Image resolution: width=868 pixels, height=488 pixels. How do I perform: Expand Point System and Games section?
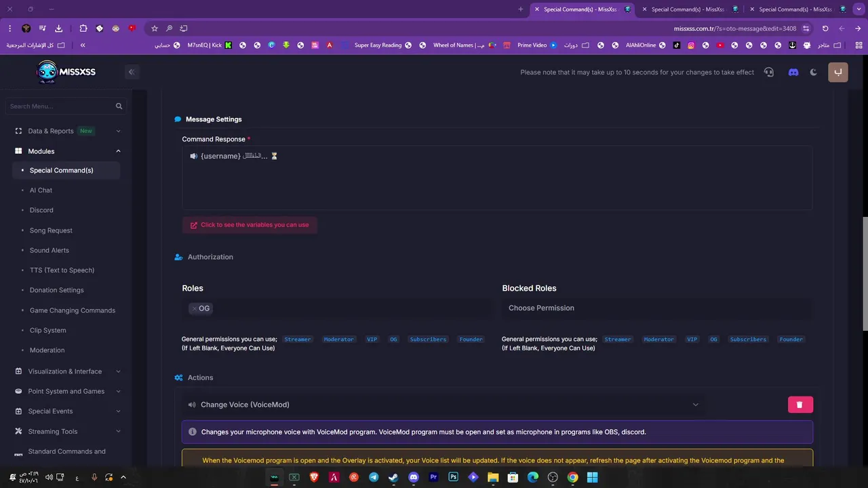67,391
